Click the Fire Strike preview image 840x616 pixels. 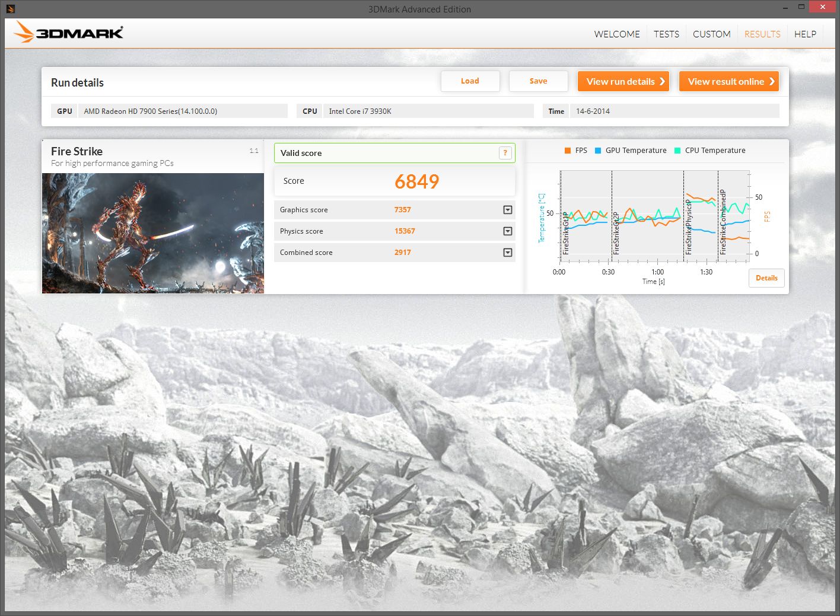(153, 233)
